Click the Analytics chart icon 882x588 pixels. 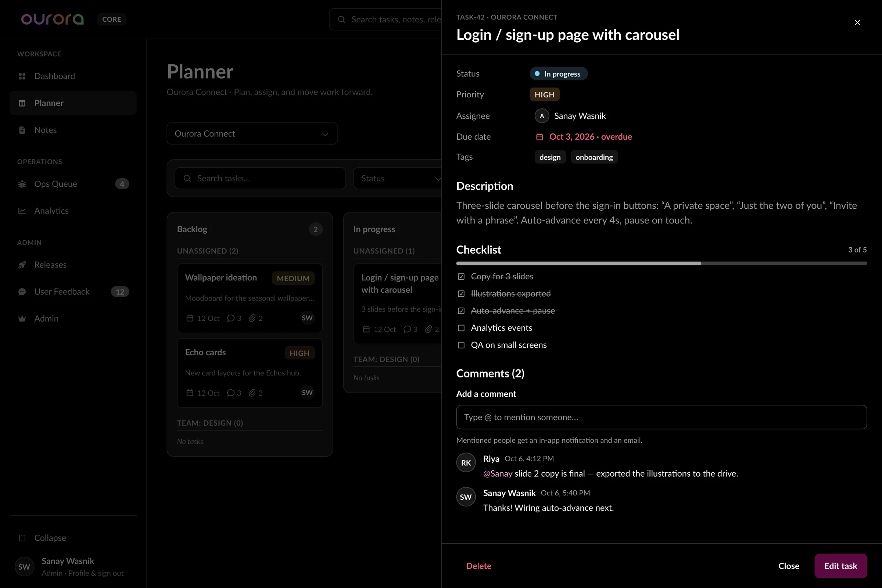pos(22,211)
